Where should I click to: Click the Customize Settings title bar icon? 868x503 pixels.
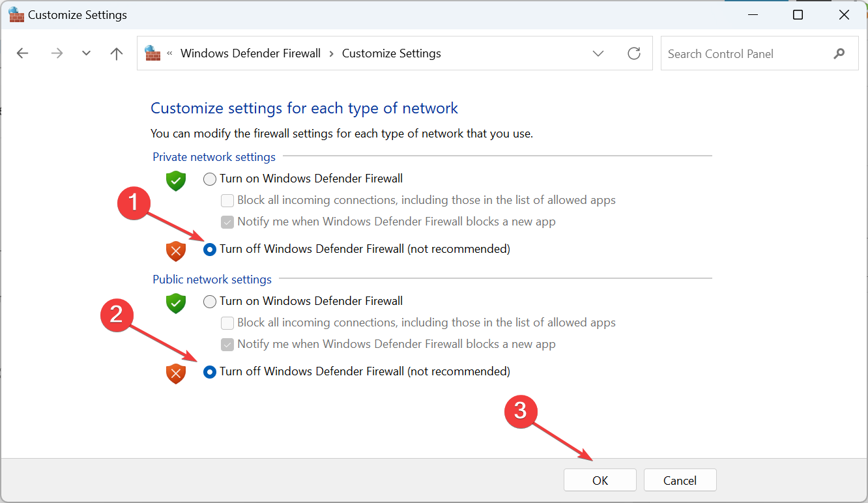point(16,14)
